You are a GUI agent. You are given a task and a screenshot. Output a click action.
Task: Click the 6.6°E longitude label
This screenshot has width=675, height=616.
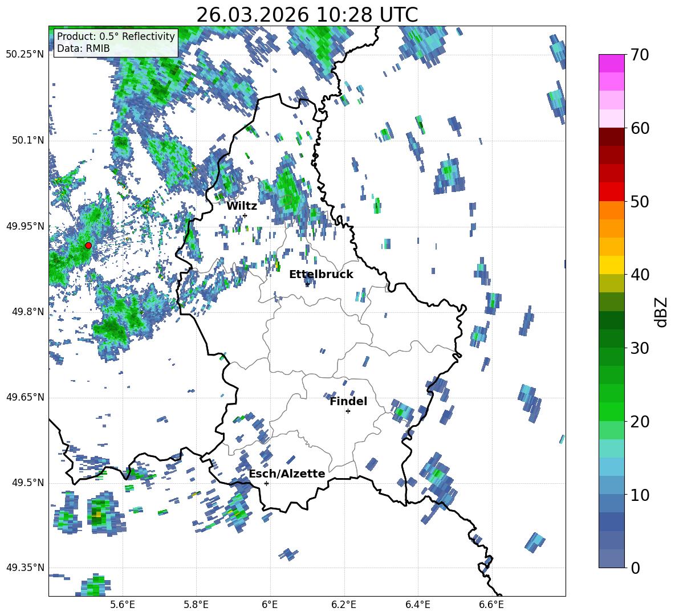click(x=491, y=605)
